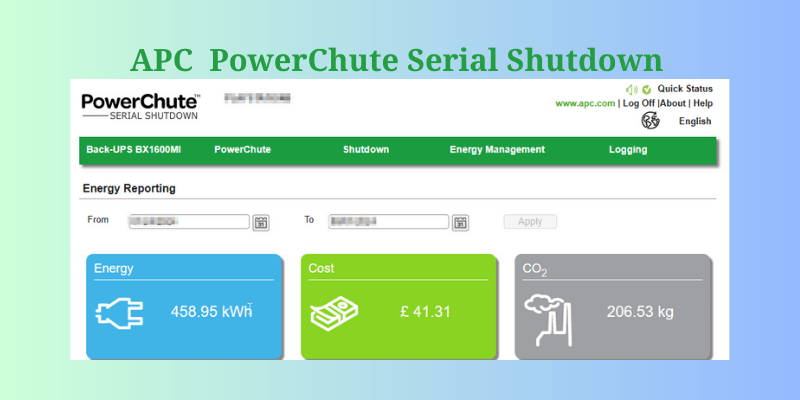The image size is (800, 400).
Task: Open the PowerChute menu
Action: coord(242,150)
